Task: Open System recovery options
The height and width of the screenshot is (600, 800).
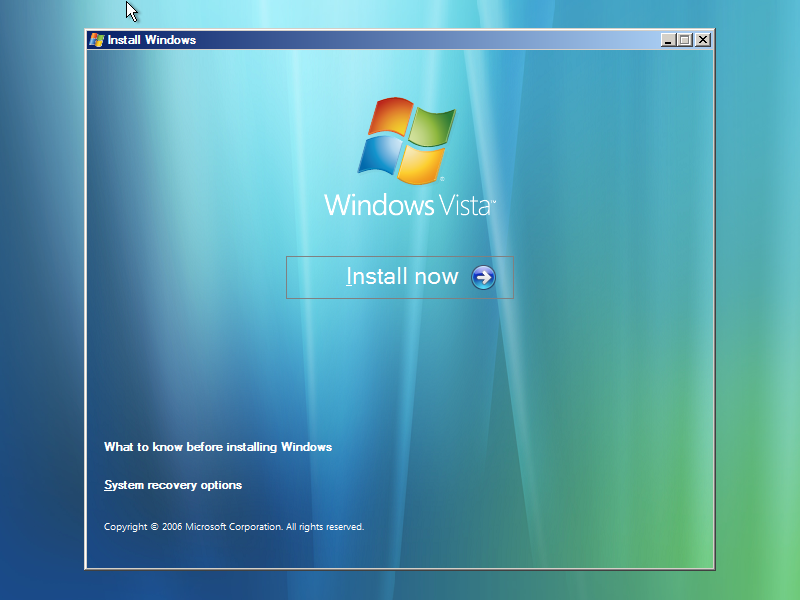Action: 173,485
